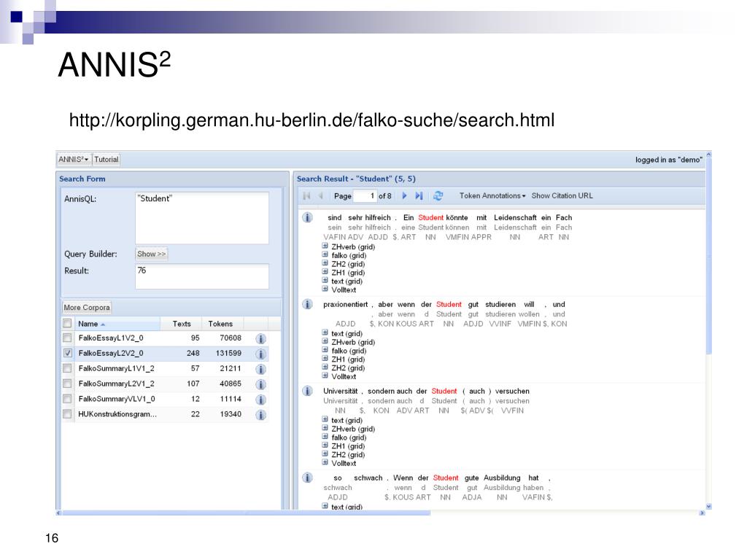This screenshot has height=560, width=747.
Task: Show info for 'praxionentiert' result
Action: 308,304
